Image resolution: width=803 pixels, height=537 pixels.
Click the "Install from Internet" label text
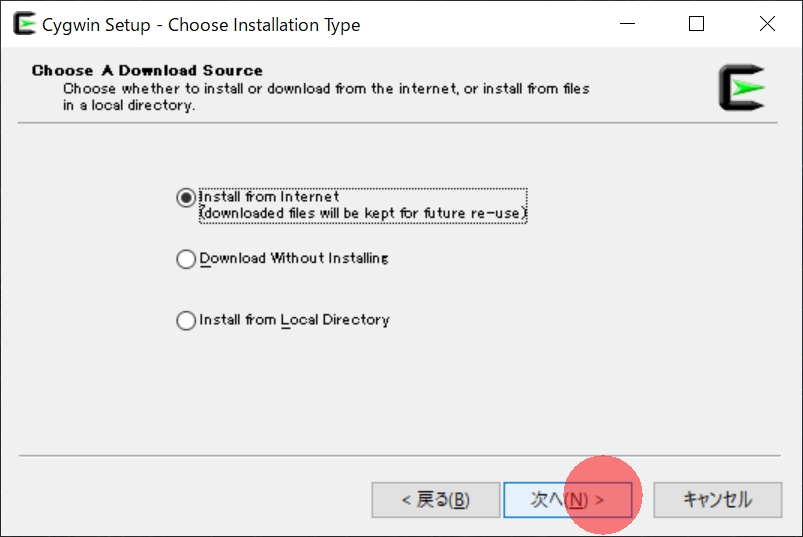[x=269, y=197]
